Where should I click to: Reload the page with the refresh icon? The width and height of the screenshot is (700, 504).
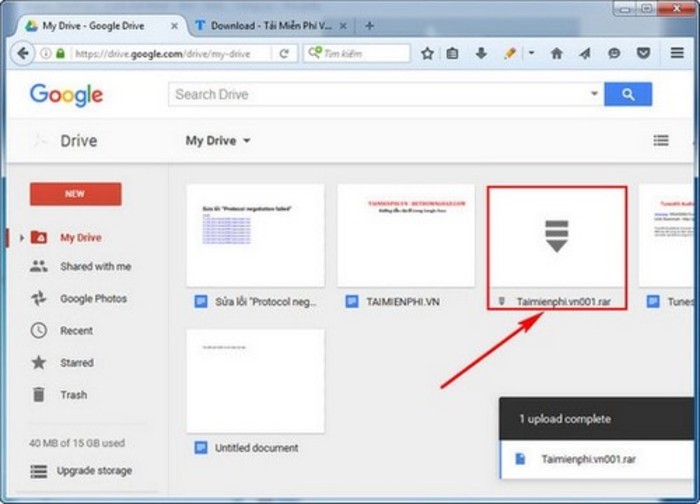284,54
